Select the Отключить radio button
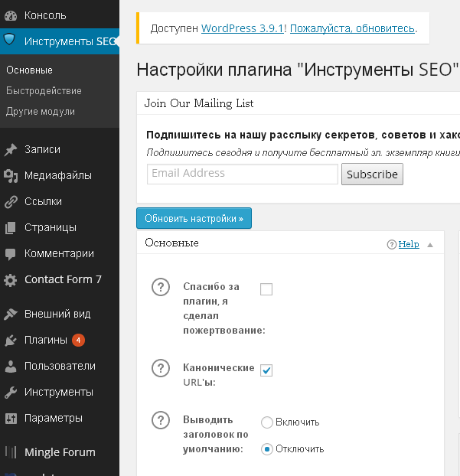Screen dimensions: 460x476 [x=267, y=449]
